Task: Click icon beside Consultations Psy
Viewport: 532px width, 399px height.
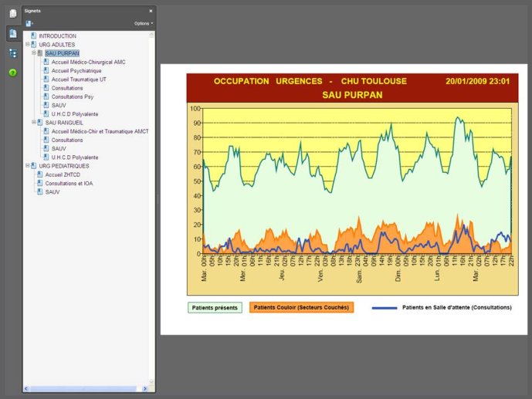Action: pyautogui.click(x=46, y=96)
